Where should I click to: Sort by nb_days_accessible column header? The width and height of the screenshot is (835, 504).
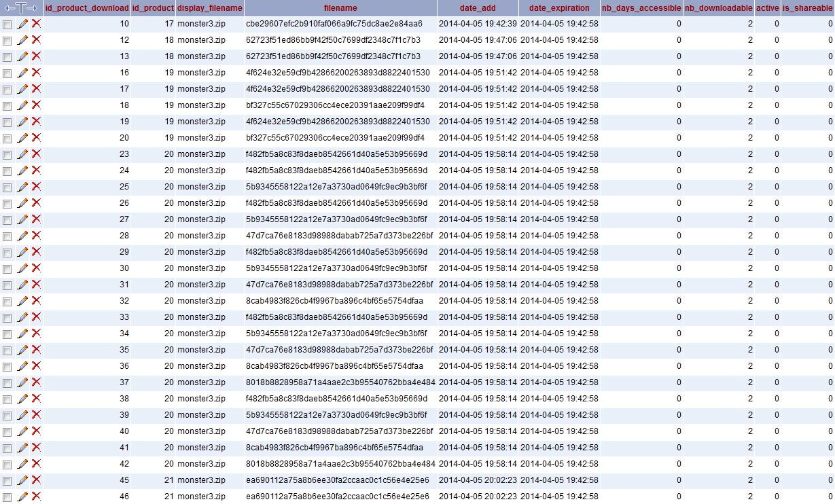coord(641,7)
